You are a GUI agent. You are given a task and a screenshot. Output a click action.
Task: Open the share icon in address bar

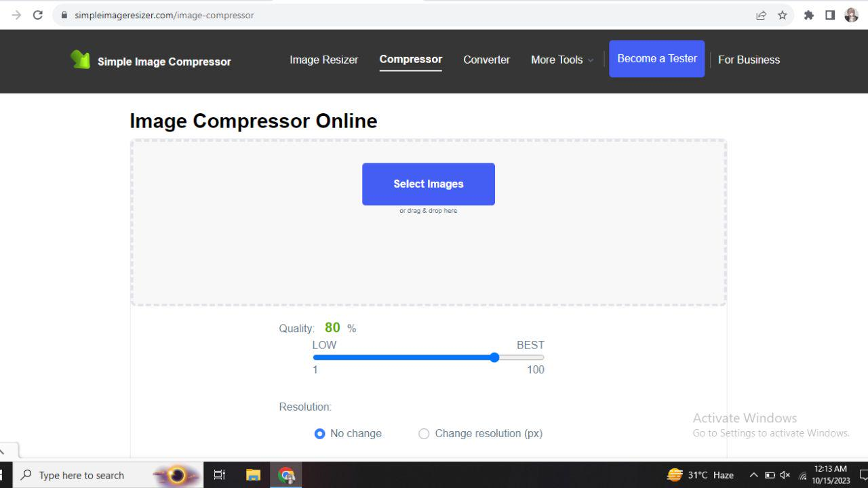point(761,14)
